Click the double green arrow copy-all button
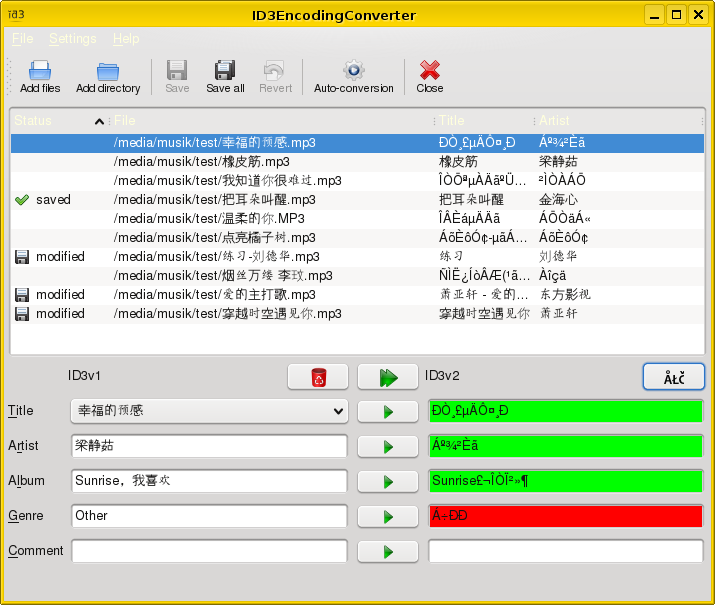The image size is (715, 605). pyautogui.click(x=388, y=377)
